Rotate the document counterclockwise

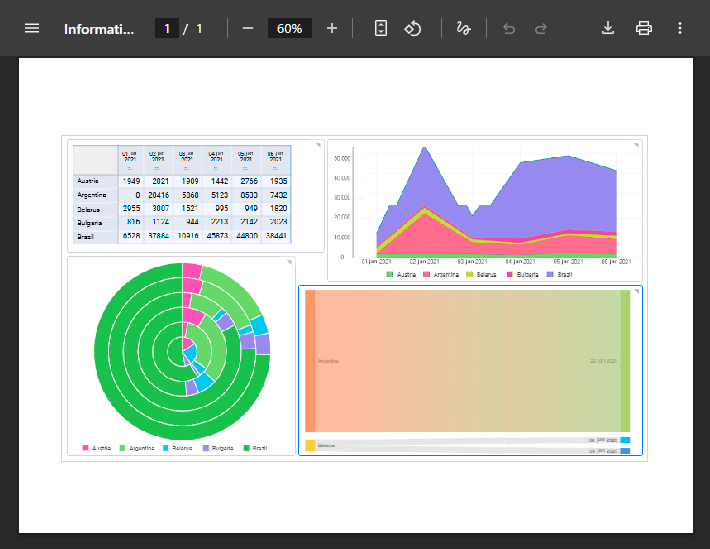[414, 28]
